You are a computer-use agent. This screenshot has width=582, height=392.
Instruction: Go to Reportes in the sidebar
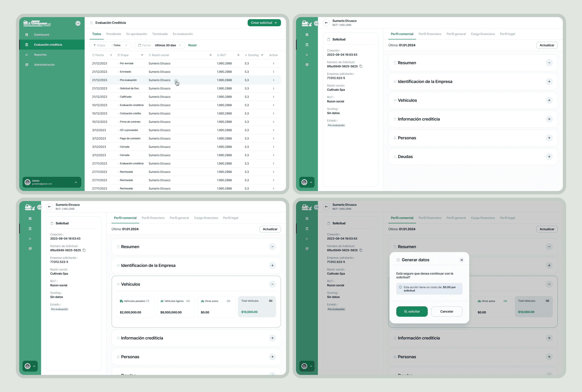[x=40, y=54]
